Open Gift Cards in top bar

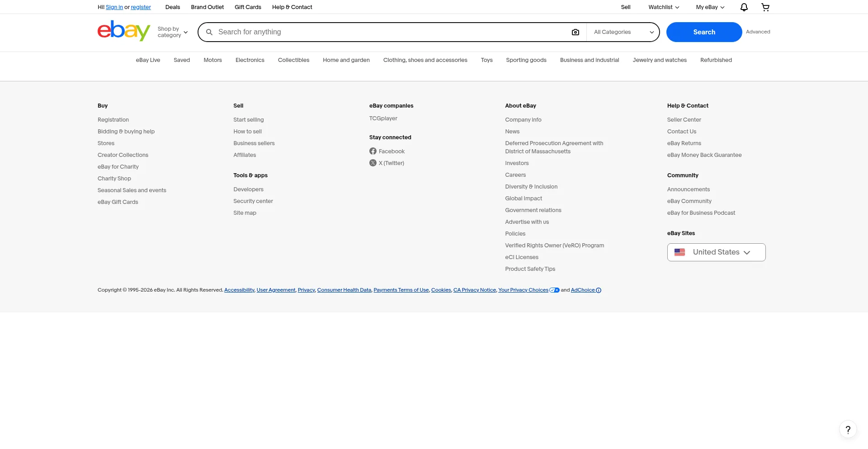[x=248, y=7]
